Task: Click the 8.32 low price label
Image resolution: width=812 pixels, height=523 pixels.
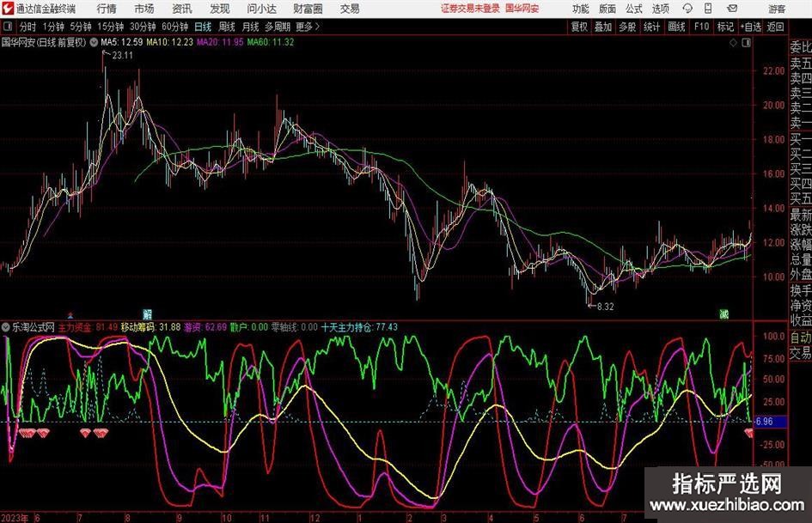Action: [606, 307]
